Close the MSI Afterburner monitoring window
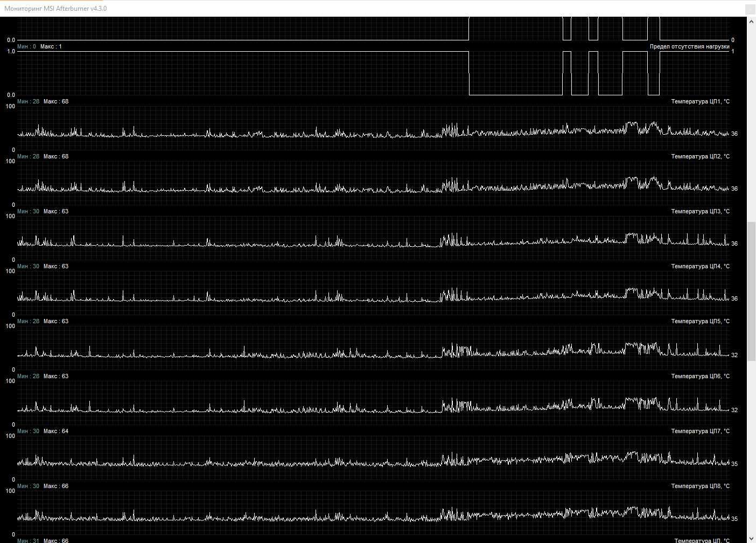Image resolution: width=756 pixels, height=543 pixels. 750,9
